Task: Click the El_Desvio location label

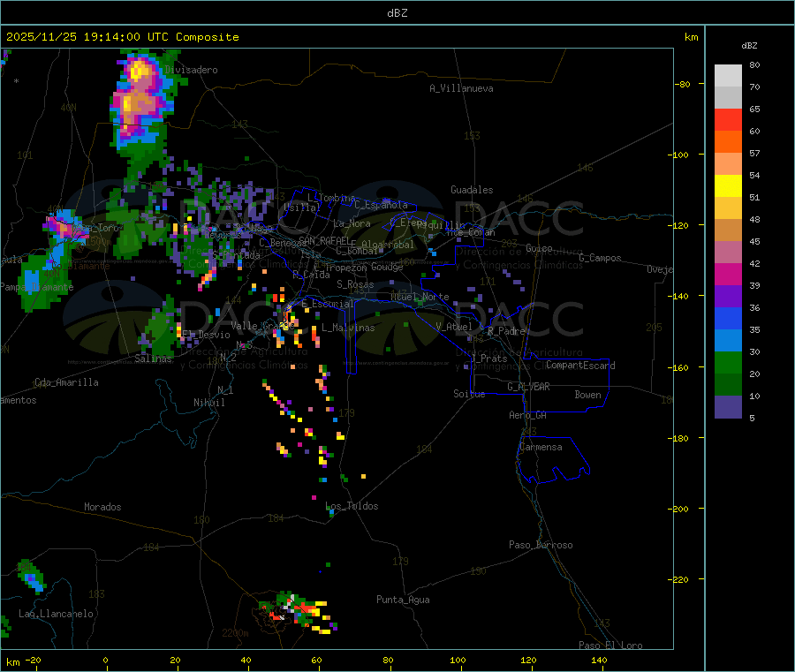Action: point(206,335)
